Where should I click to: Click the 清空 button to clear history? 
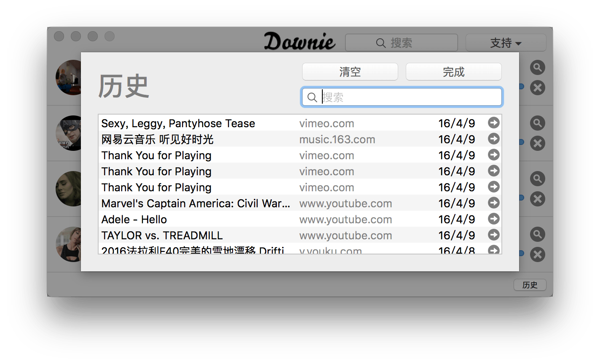click(350, 72)
